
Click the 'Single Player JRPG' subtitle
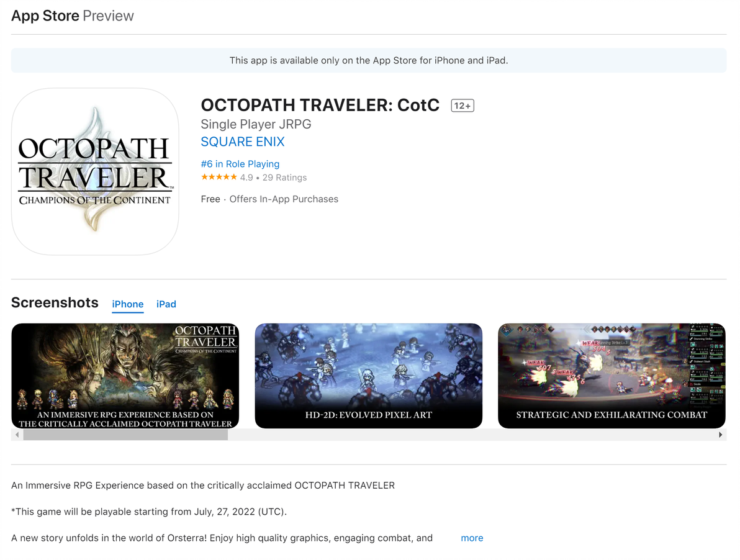(x=256, y=124)
